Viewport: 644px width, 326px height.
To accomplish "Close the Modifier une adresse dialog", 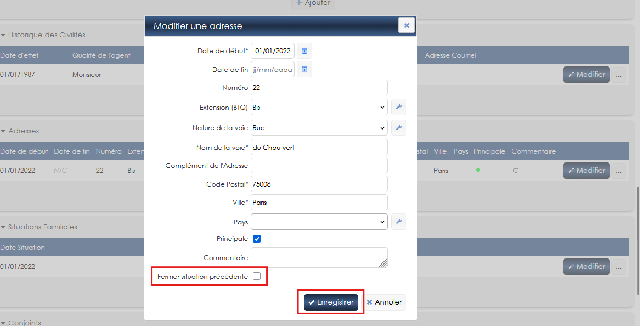I will pyautogui.click(x=406, y=25).
